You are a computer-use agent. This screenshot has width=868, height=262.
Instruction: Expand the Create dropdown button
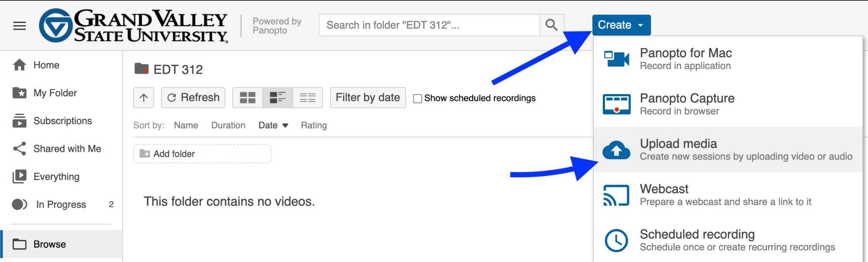pyautogui.click(x=621, y=25)
